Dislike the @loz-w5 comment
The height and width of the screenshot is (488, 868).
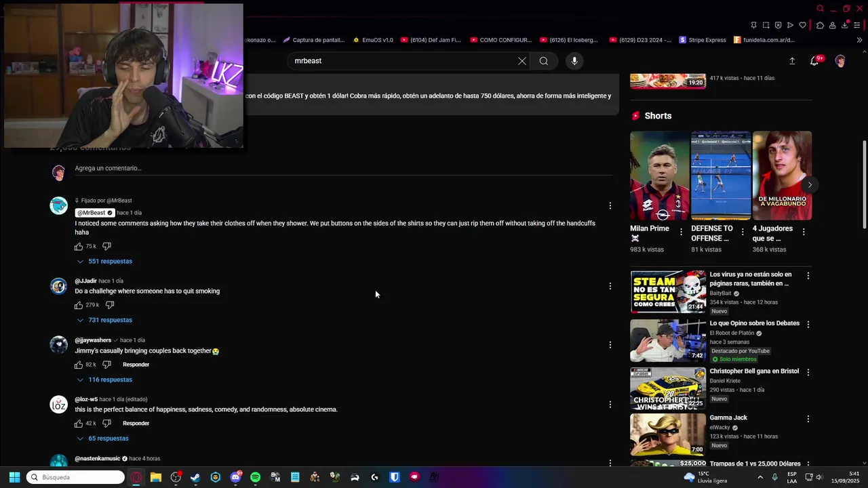[106, 424]
